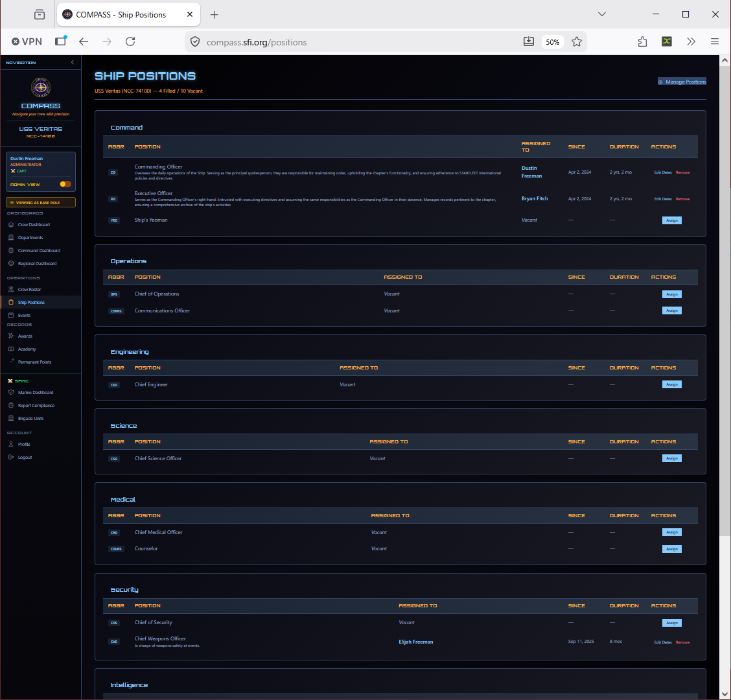Assign the Chief of Operations position
The image size is (731, 700).
[672, 294]
